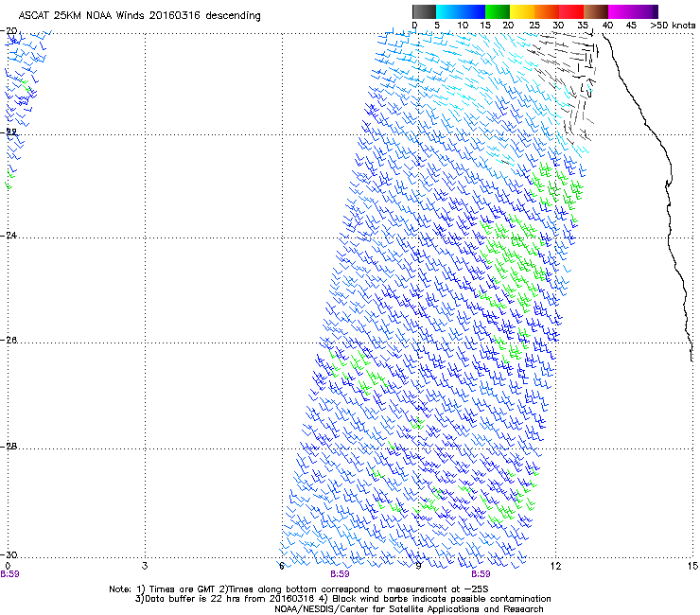Click the '12' longitude axis label

point(555,566)
